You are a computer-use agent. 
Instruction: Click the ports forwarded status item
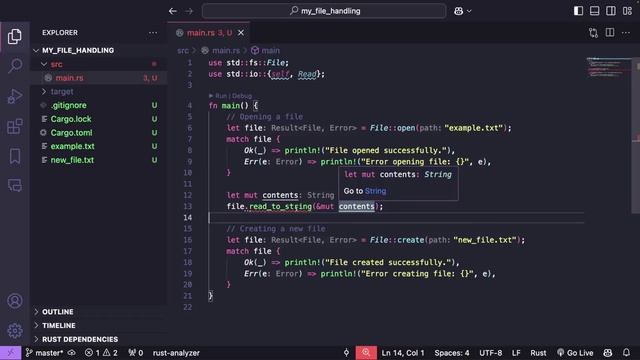click(x=136, y=353)
